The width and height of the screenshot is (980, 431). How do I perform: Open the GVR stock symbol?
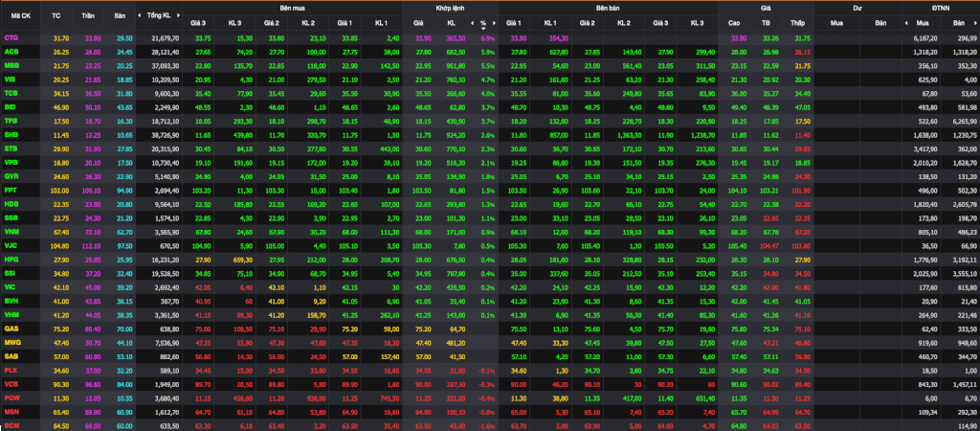[11, 175]
